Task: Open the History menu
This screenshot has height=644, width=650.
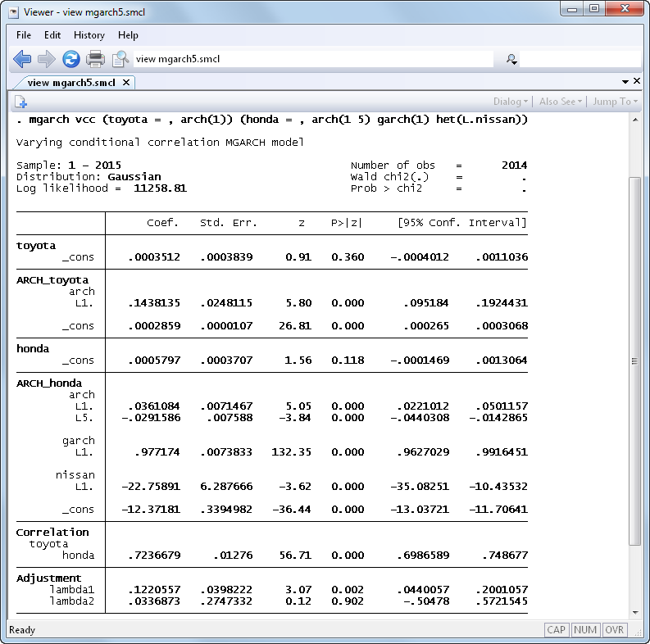Action: [89, 35]
